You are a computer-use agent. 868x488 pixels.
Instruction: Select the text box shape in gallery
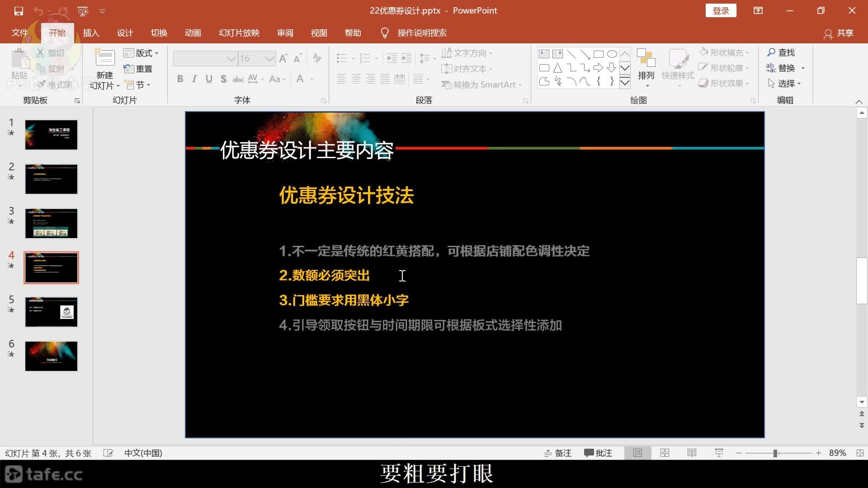pos(544,54)
